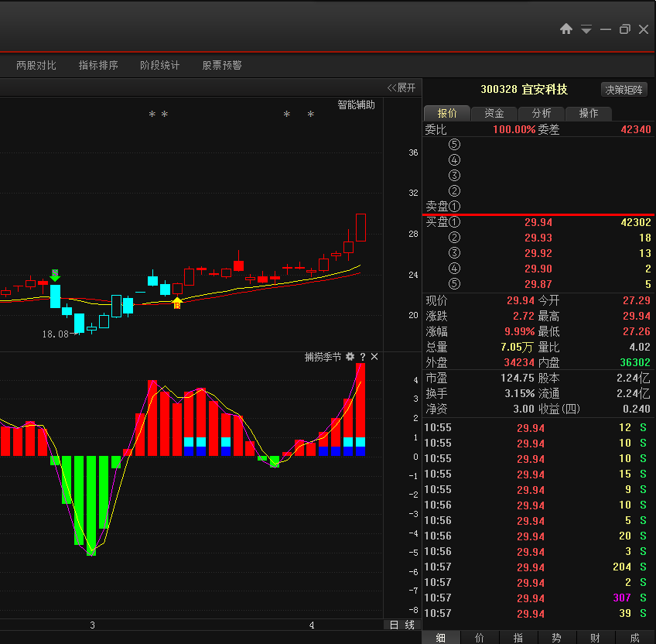Close the 捕捞季节 indicator panel
The width and height of the screenshot is (656, 644).
pyautogui.click(x=374, y=356)
